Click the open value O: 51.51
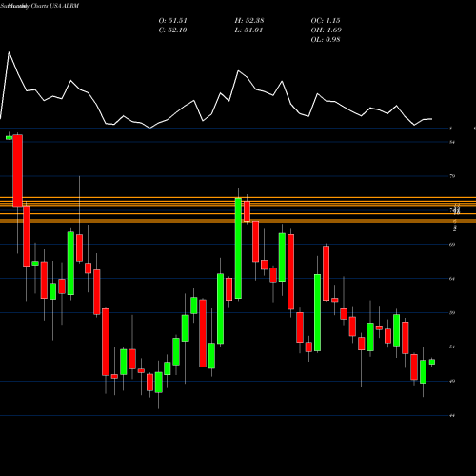This screenshot has width=476, height=476. [172, 21]
